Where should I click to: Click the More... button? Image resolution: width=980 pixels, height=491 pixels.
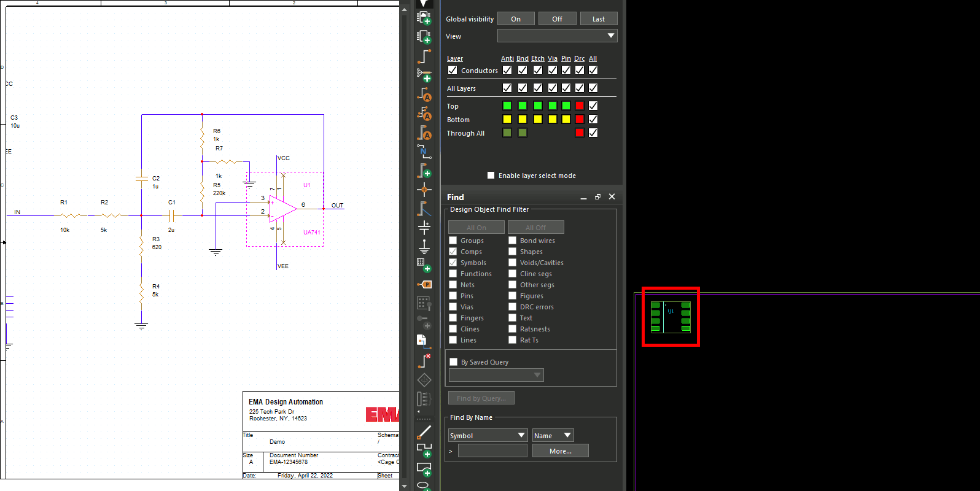pyautogui.click(x=561, y=451)
